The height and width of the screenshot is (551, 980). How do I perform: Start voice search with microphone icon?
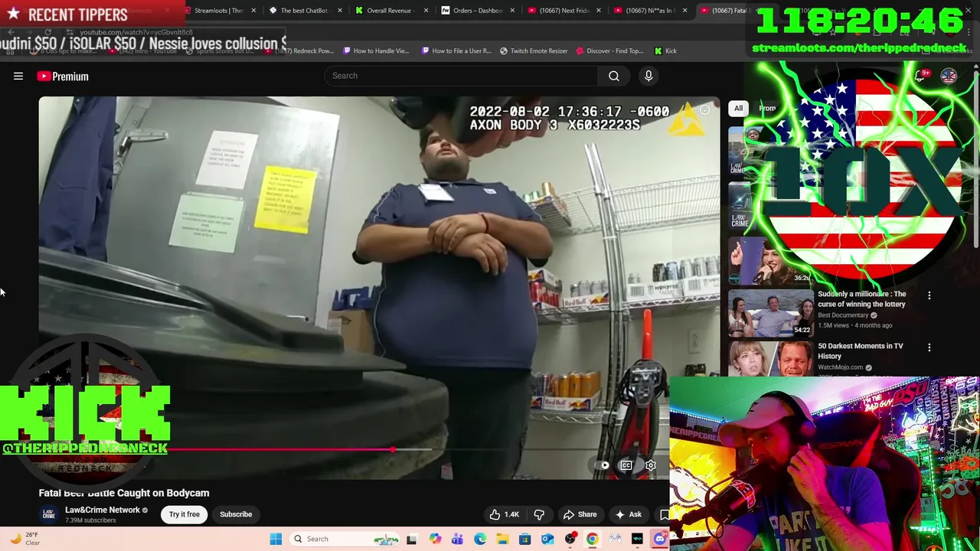click(648, 76)
